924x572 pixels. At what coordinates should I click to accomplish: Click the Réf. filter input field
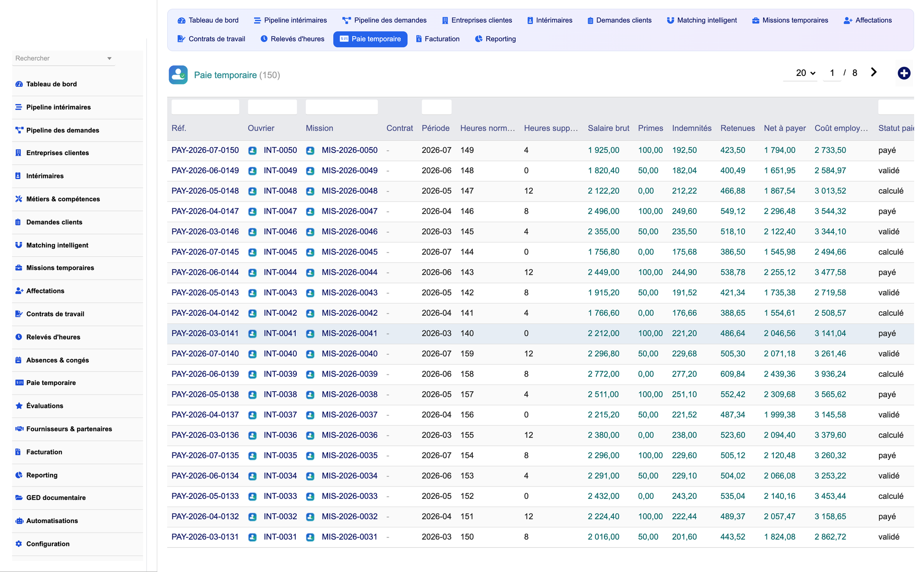tap(205, 107)
